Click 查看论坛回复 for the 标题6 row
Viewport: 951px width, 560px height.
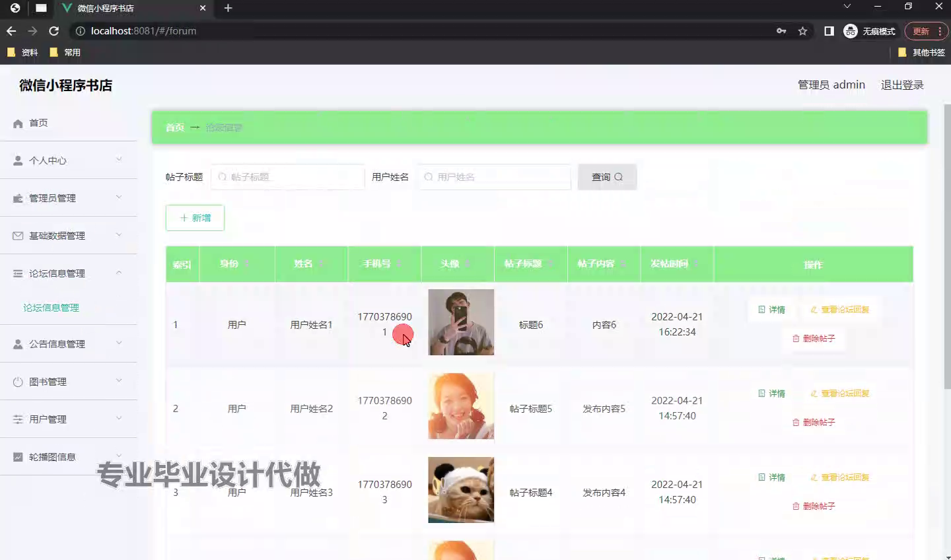click(839, 310)
